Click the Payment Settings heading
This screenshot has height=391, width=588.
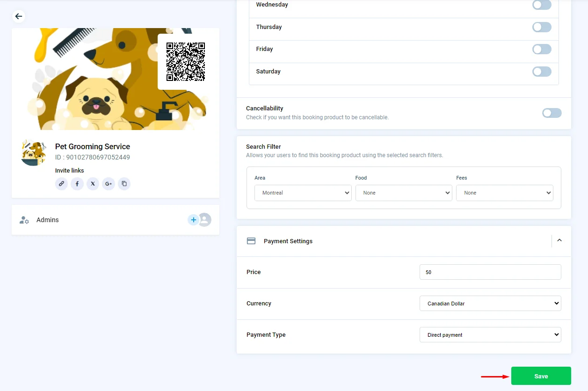(x=288, y=241)
